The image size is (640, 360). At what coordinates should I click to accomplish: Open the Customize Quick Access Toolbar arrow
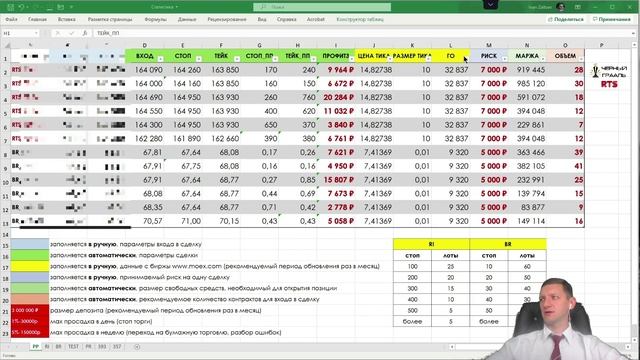click(72, 7)
